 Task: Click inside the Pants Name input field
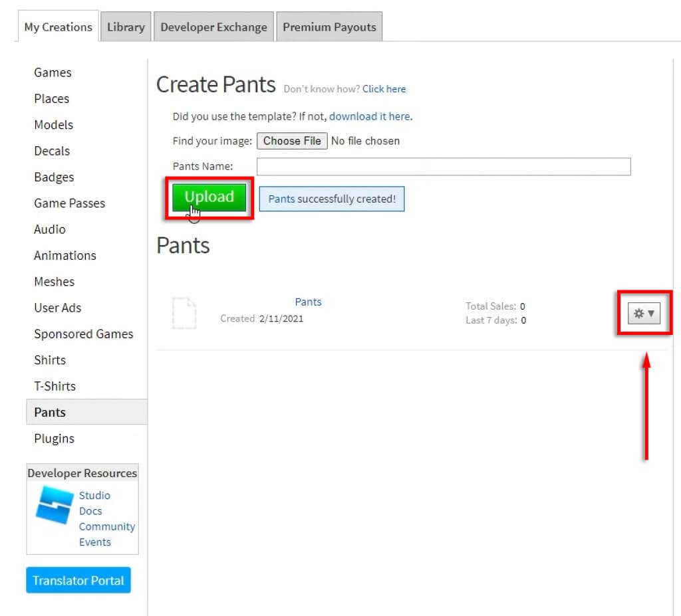[444, 166]
